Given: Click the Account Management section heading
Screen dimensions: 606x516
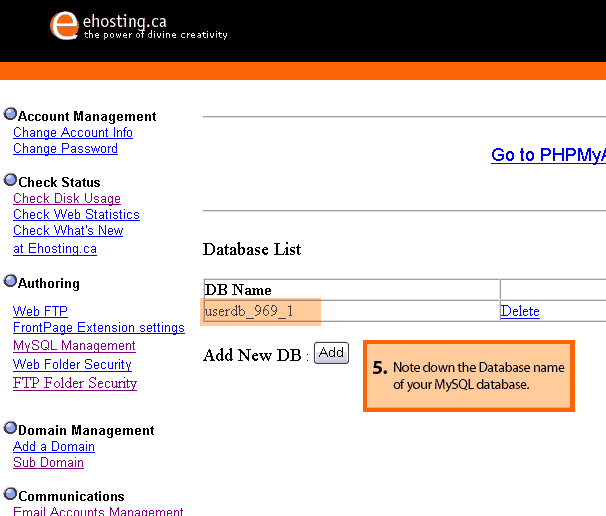Looking at the screenshot, I should pos(87,116).
